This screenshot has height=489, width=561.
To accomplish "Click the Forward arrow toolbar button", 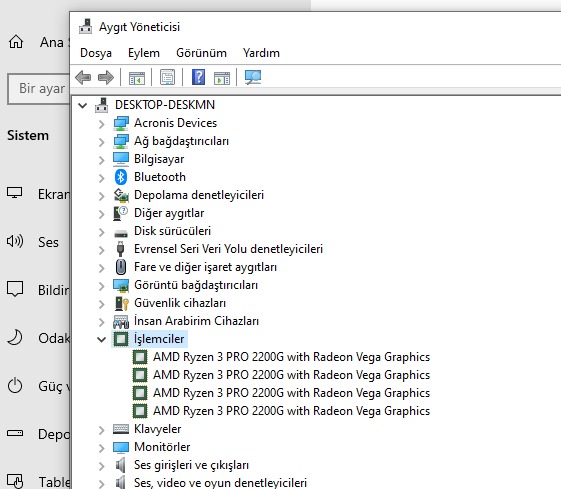I will click(x=106, y=77).
